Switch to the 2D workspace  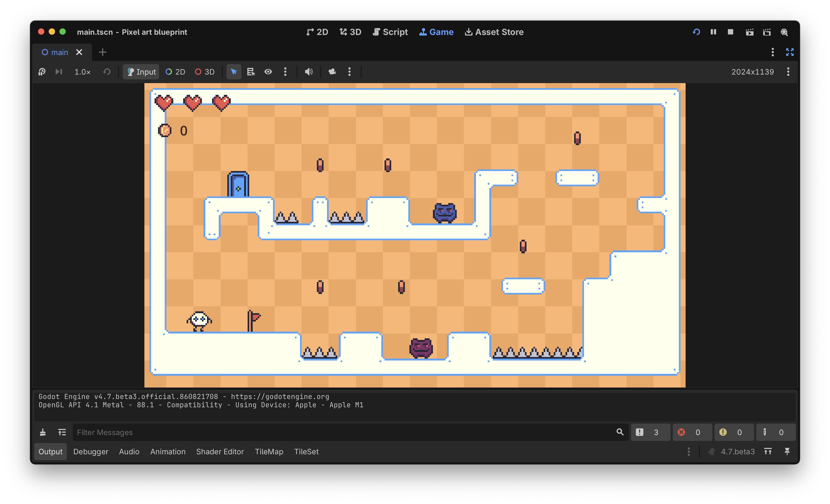point(317,32)
